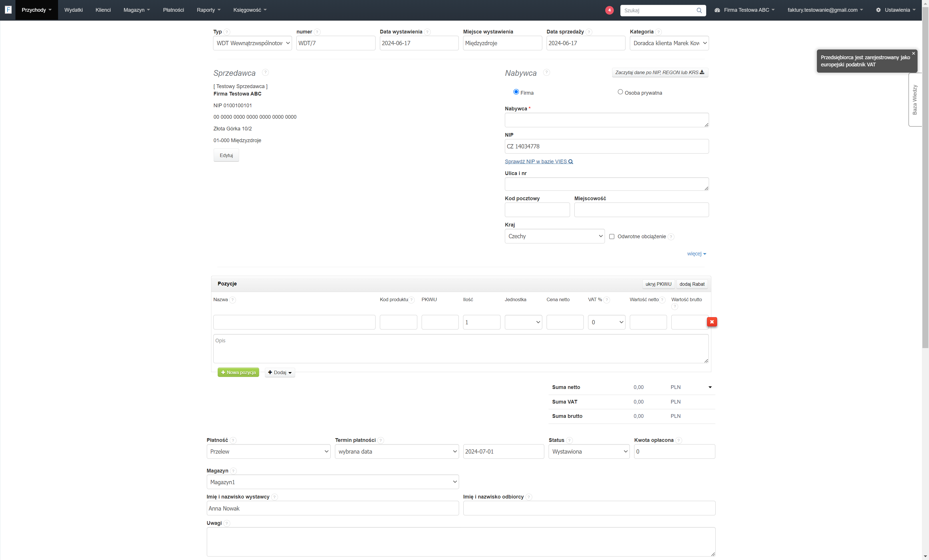Enable the Odwrotne obciążenie checkbox
Viewport: 929px width, 560px height.
click(x=612, y=237)
